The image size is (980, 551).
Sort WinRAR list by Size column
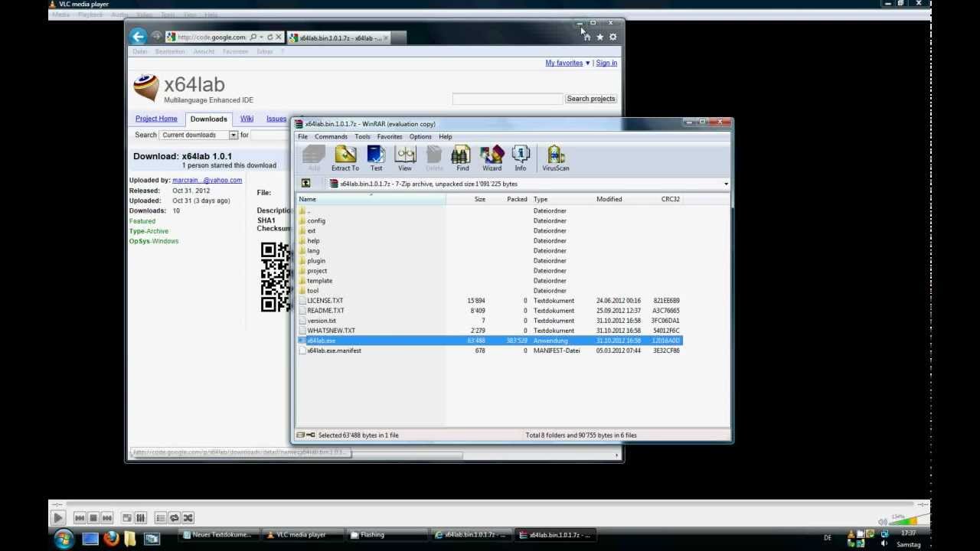pyautogui.click(x=467, y=199)
